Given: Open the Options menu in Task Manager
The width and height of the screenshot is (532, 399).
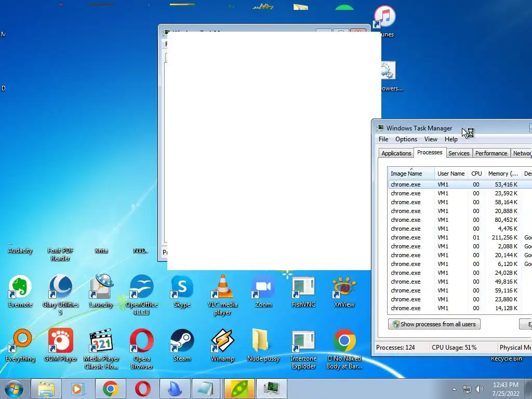Looking at the screenshot, I should point(406,139).
